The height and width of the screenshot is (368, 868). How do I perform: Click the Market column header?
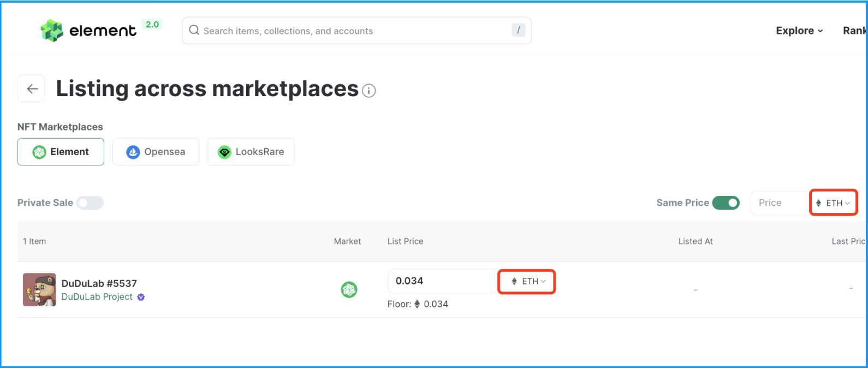point(347,241)
